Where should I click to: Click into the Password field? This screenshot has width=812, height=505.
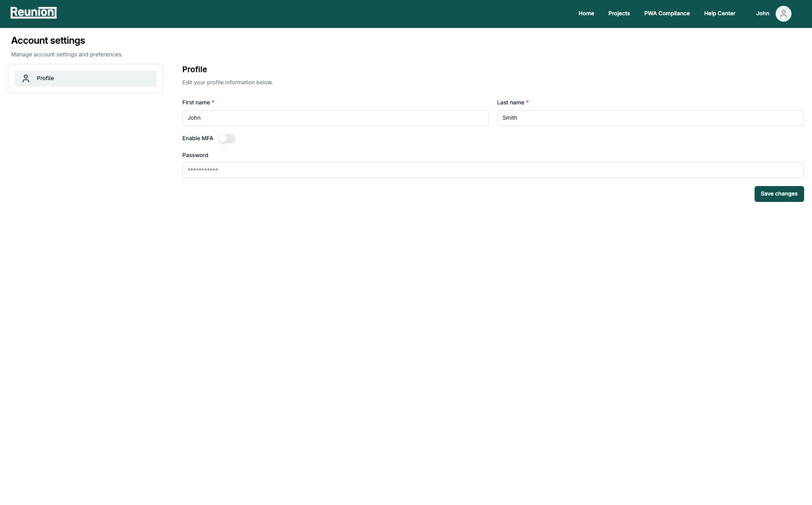[493, 170]
